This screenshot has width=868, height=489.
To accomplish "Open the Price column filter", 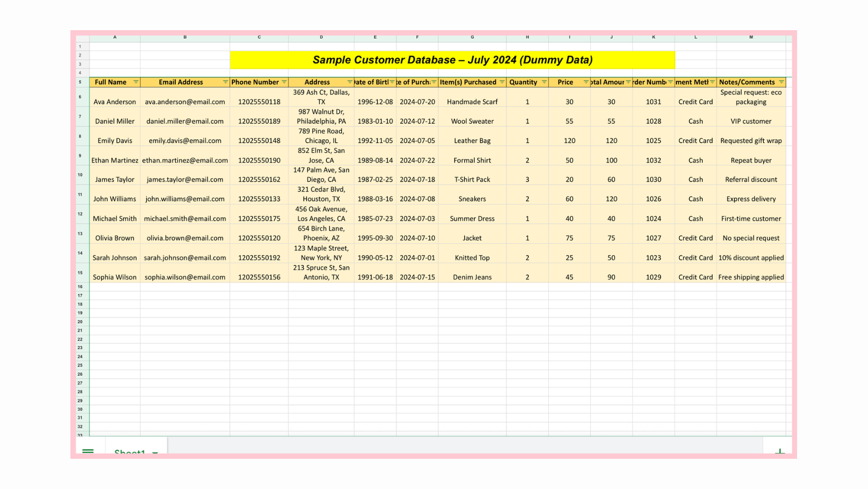I will pos(586,82).
